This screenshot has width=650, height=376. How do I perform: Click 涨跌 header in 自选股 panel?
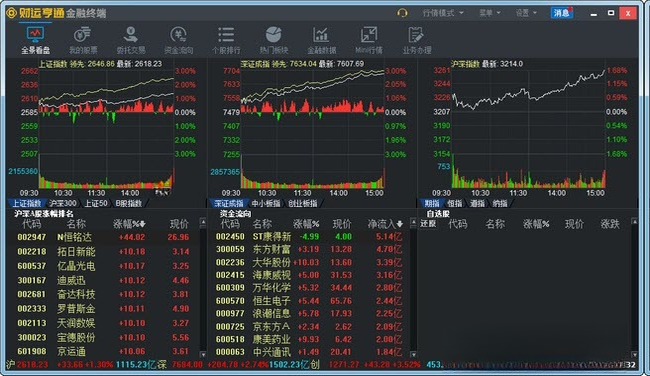click(610, 224)
